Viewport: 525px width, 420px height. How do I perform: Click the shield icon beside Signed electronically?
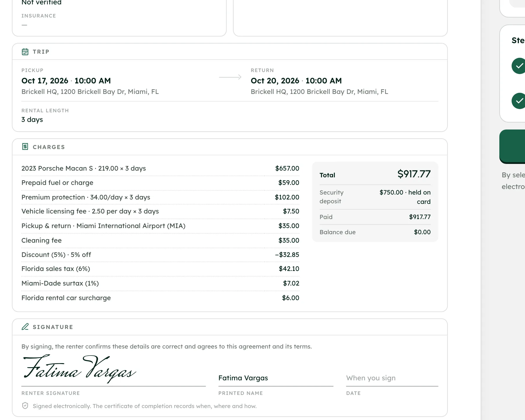(25, 406)
